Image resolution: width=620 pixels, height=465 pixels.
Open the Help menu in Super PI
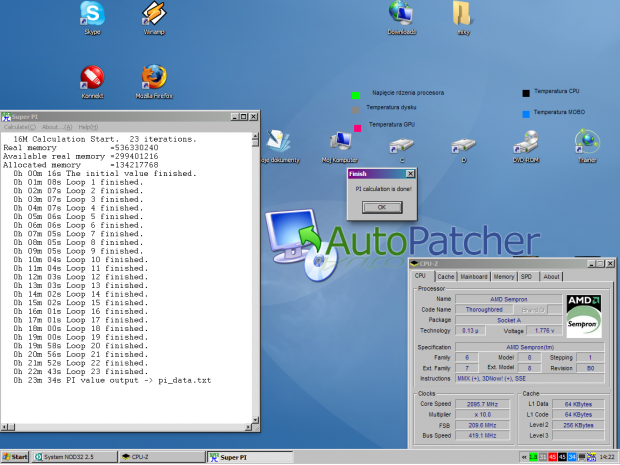tap(88, 127)
